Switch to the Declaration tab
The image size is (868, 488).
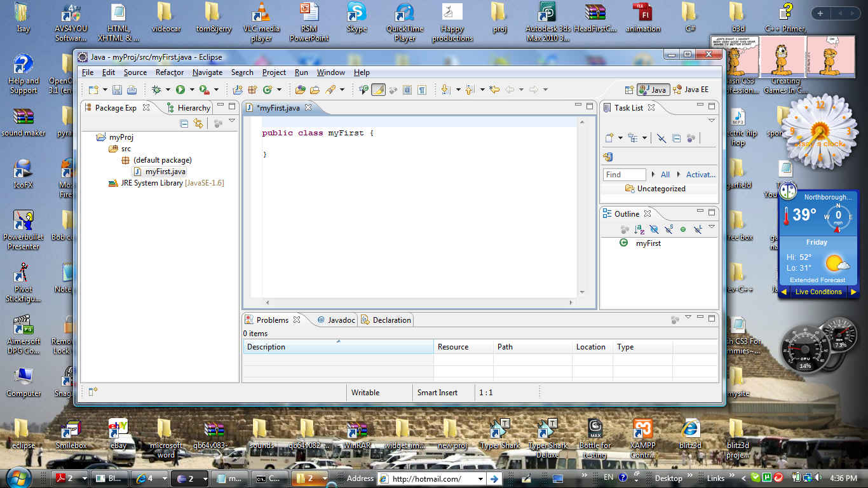(386, 320)
